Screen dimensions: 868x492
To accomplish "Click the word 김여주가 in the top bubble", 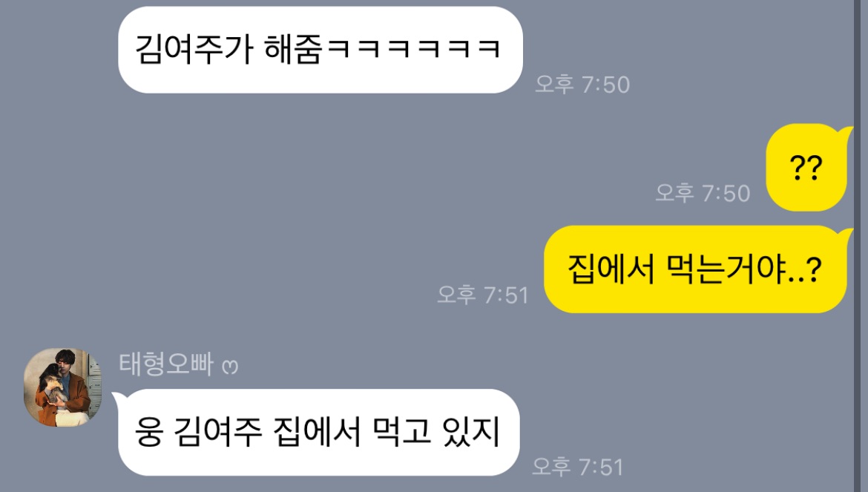I will point(194,49).
